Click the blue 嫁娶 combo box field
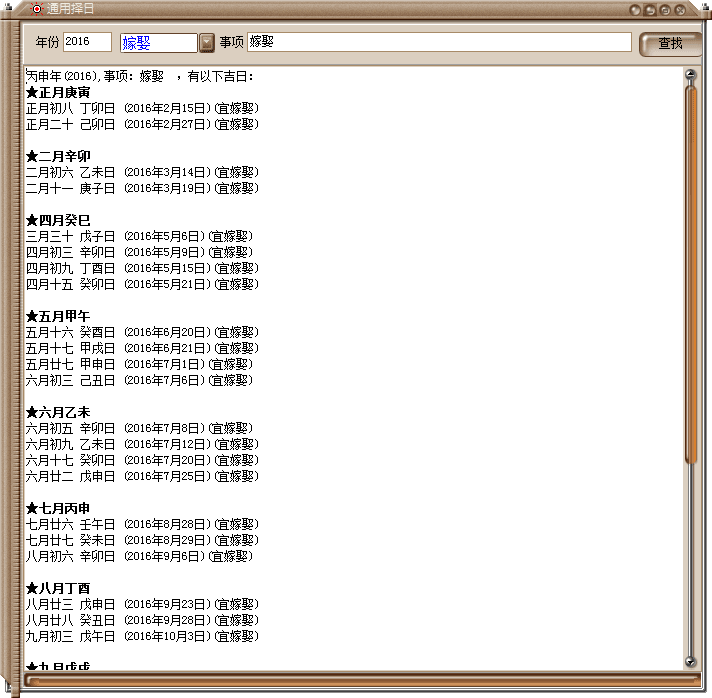712x698 pixels. (157, 43)
